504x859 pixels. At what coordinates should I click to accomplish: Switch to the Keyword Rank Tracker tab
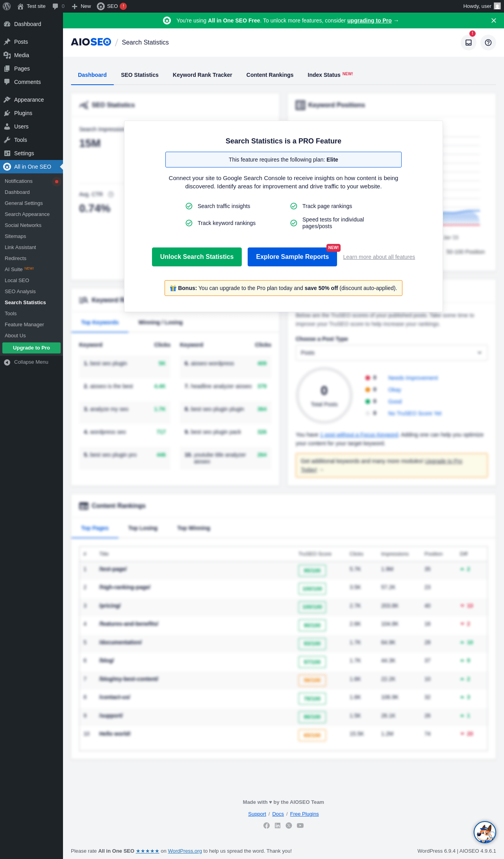point(202,75)
